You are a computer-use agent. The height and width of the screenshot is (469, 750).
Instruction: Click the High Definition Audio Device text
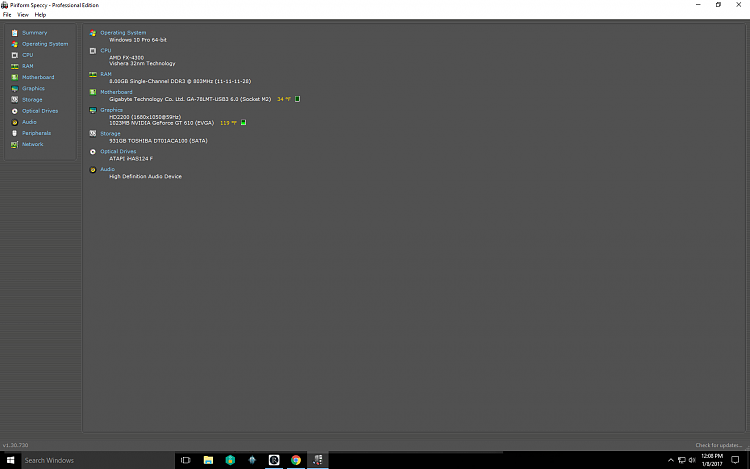(145, 176)
